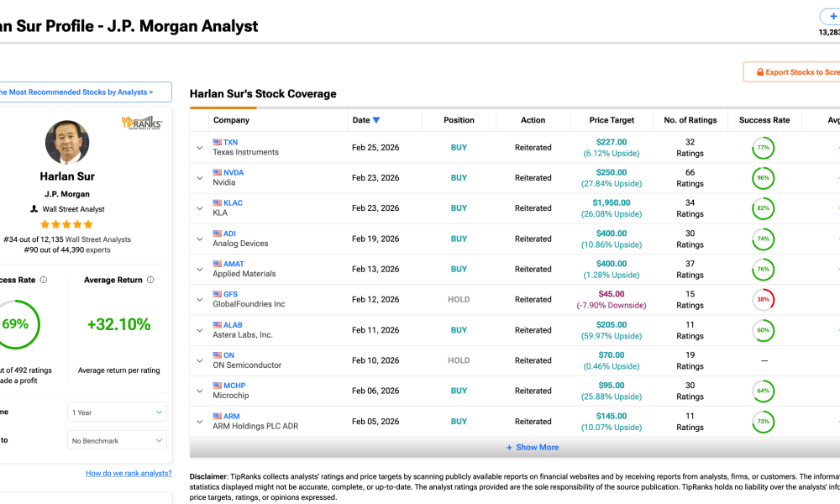Click the TipRanks logo in profile card
This screenshot has height=504, width=840.
[142, 123]
